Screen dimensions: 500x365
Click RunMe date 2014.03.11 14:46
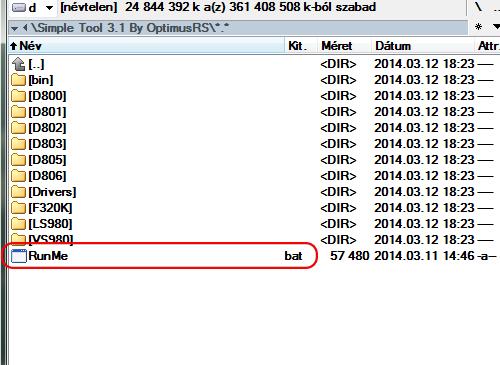click(x=424, y=256)
